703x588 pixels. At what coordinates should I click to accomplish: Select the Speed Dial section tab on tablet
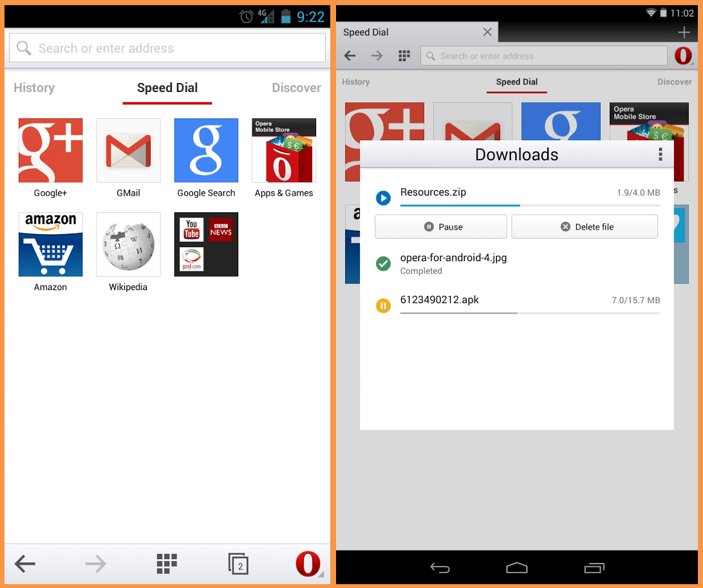click(517, 82)
